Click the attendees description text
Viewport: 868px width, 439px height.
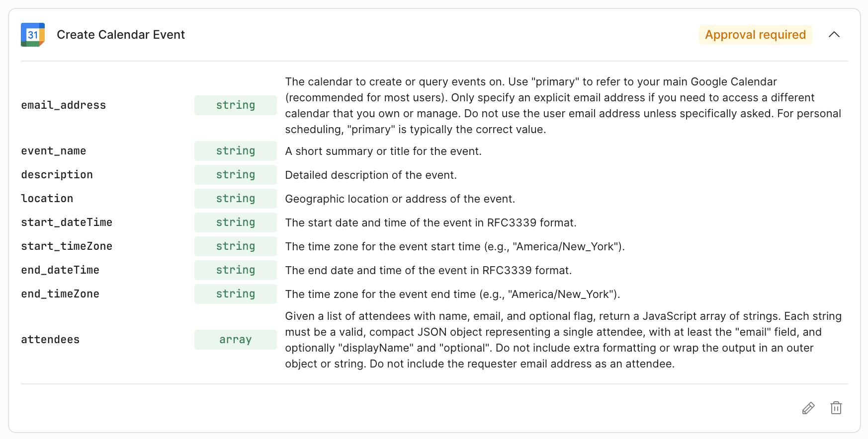pos(562,340)
